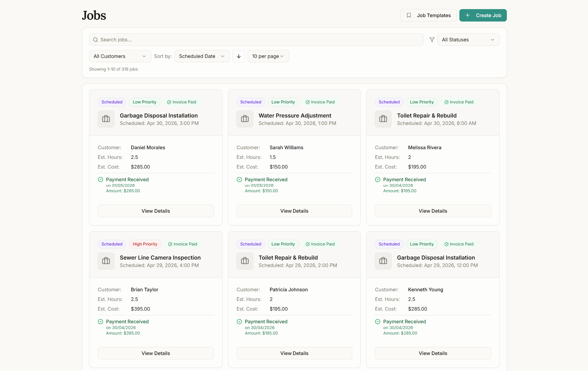Open the Scheduled Date sort dropdown
Screen dimensions: 588x371
202,56
